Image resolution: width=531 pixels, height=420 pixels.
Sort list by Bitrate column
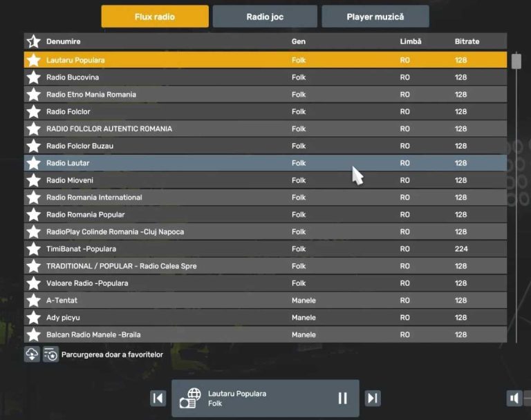tap(467, 41)
